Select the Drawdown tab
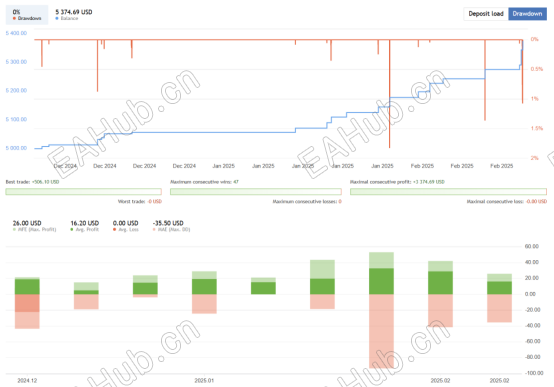Screen dimensions: 554x387 [x=527, y=14]
